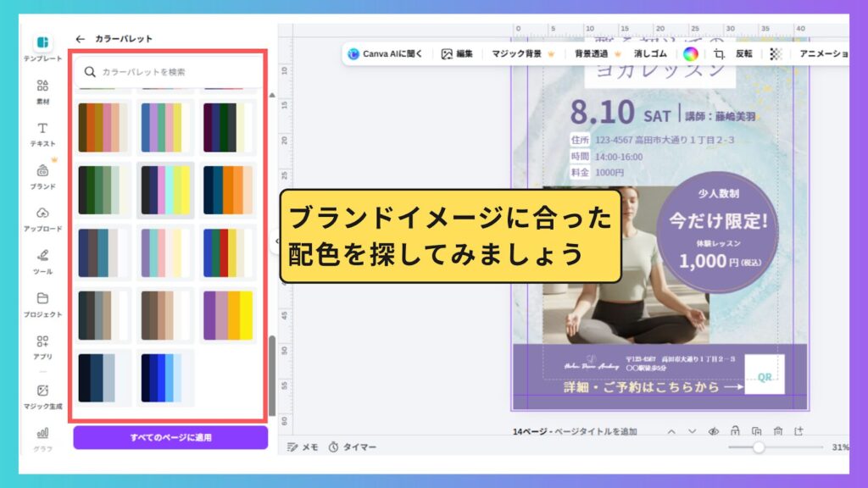Click the duplicate page icon
The width and height of the screenshot is (868, 488).
tap(756, 431)
